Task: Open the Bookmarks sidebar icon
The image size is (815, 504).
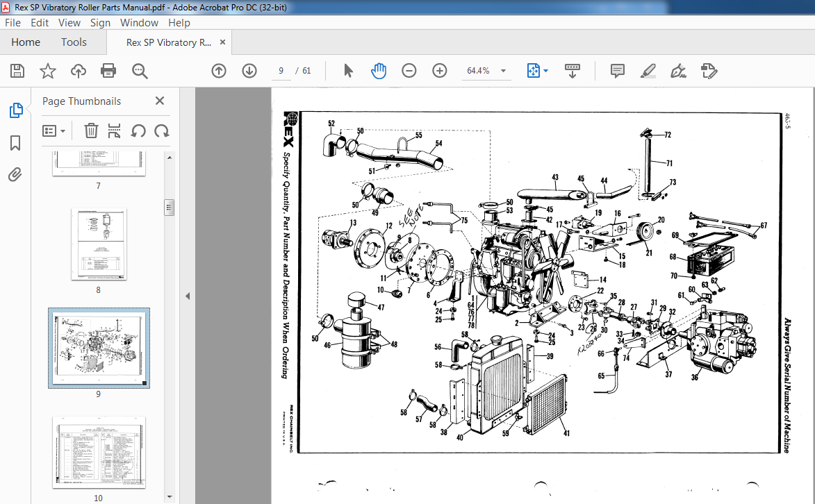Action: tap(15, 143)
